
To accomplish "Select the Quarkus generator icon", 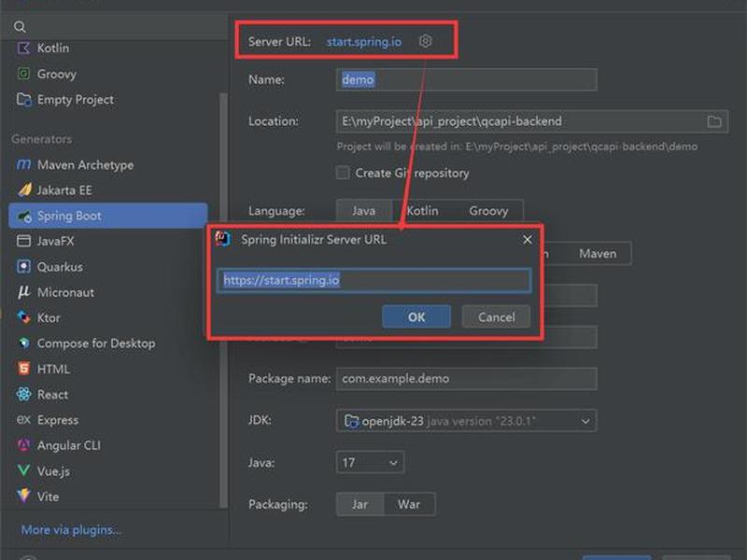I will coord(23,266).
